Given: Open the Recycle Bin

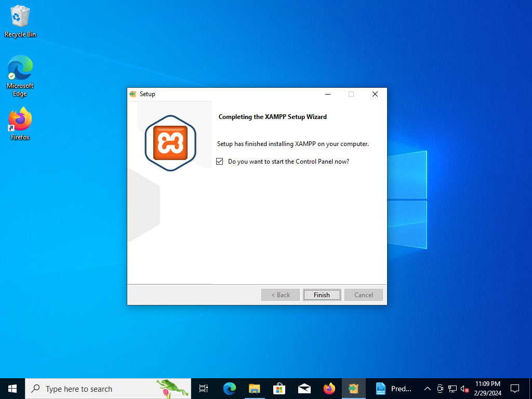Looking at the screenshot, I should (19, 17).
